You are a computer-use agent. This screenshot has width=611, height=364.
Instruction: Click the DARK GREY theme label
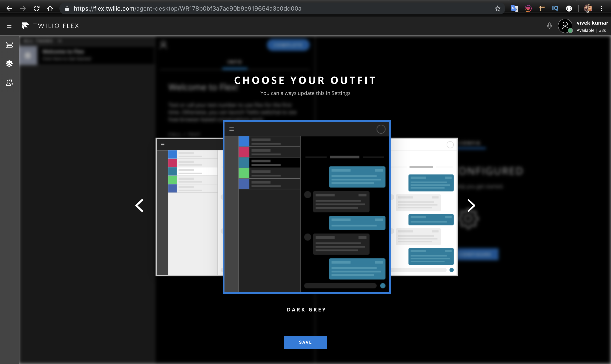click(307, 310)
